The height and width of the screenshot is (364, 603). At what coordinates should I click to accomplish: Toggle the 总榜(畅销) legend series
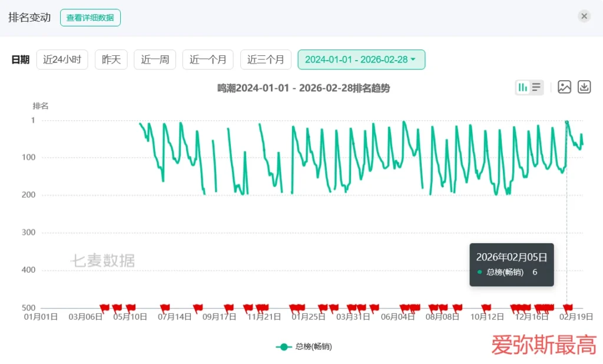click(x=304, y=347)
